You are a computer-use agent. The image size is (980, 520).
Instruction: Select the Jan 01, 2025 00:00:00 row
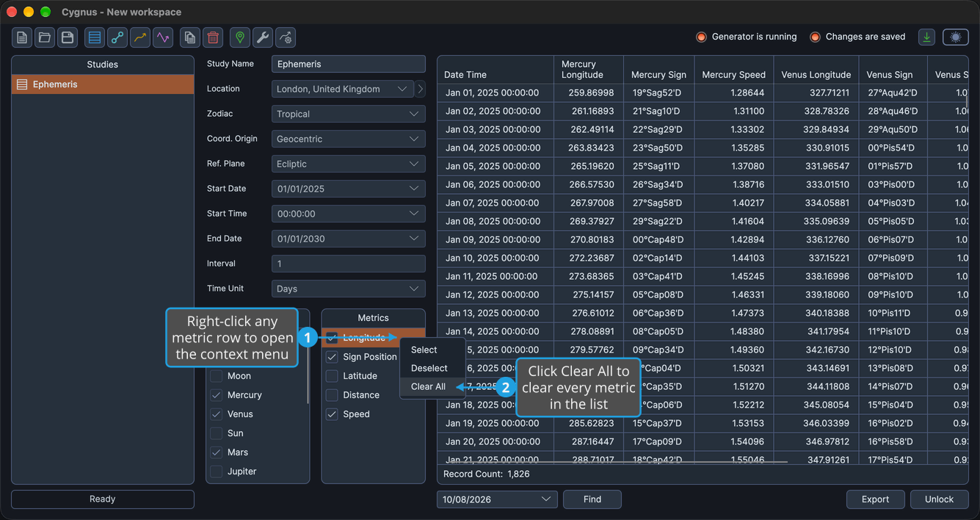(x=703, y=93)
